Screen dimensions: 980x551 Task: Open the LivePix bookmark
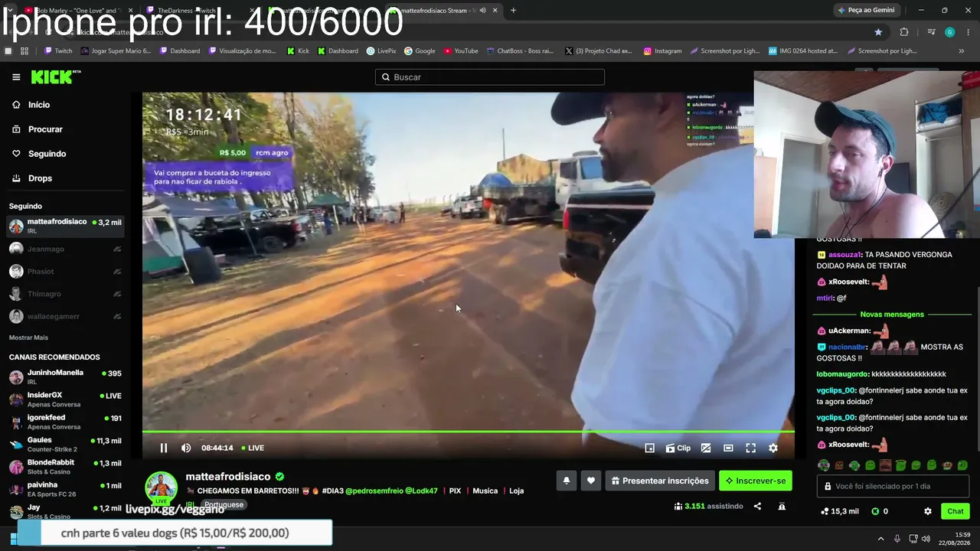(381, 51)
